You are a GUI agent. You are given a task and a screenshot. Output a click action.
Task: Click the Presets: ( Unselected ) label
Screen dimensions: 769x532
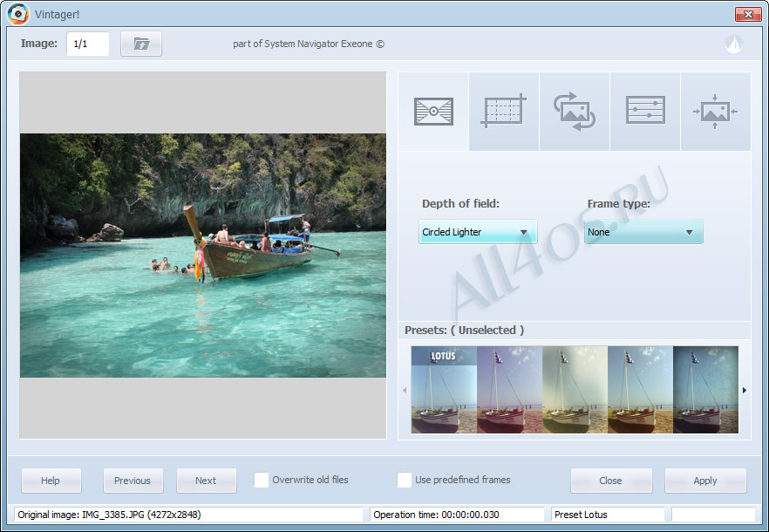tap(464, 331)
